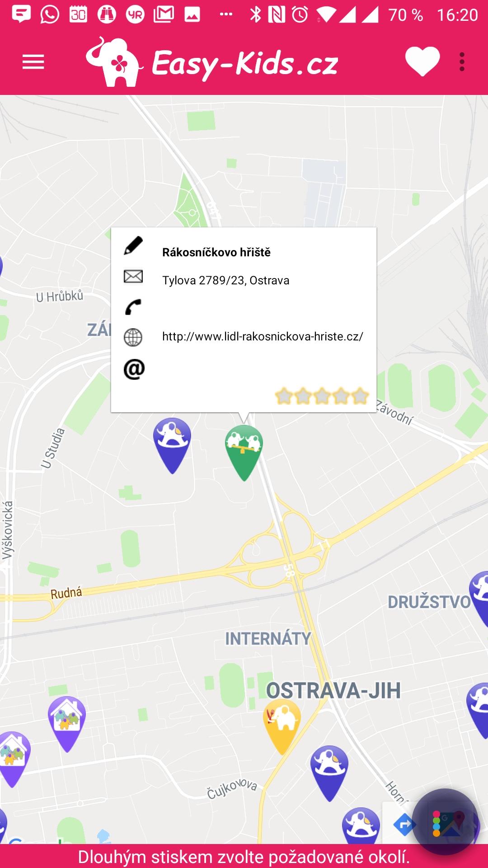The image size is (488, 868).
Task: Click the globe website icon
Action: tap(133, 337)
